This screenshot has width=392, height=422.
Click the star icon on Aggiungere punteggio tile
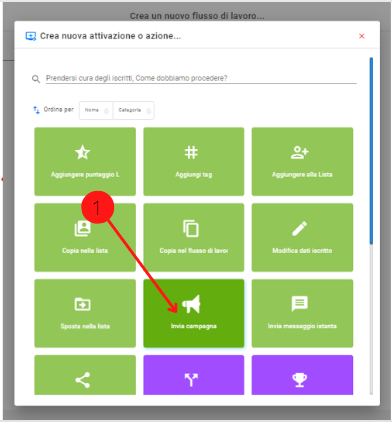click(83, 153)
